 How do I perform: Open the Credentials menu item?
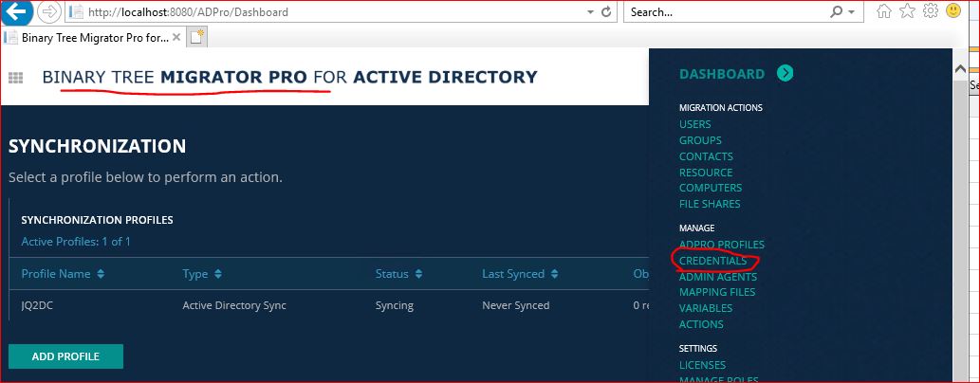tap(712, 261)
